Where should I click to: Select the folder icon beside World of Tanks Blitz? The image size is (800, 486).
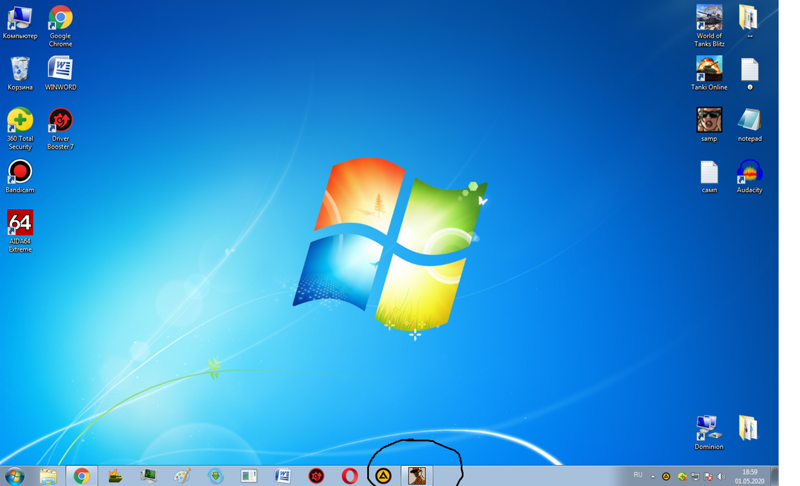pyautogui.click(x=749, y=21)
